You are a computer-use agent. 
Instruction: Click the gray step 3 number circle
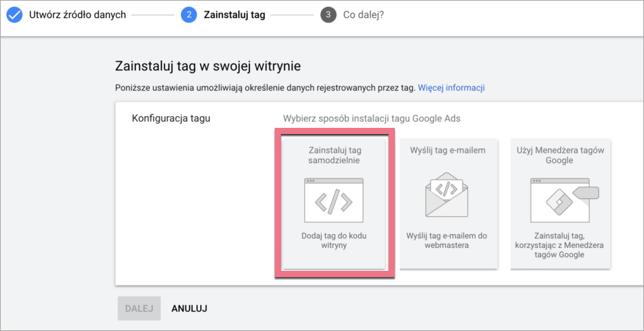coord(329,15)
